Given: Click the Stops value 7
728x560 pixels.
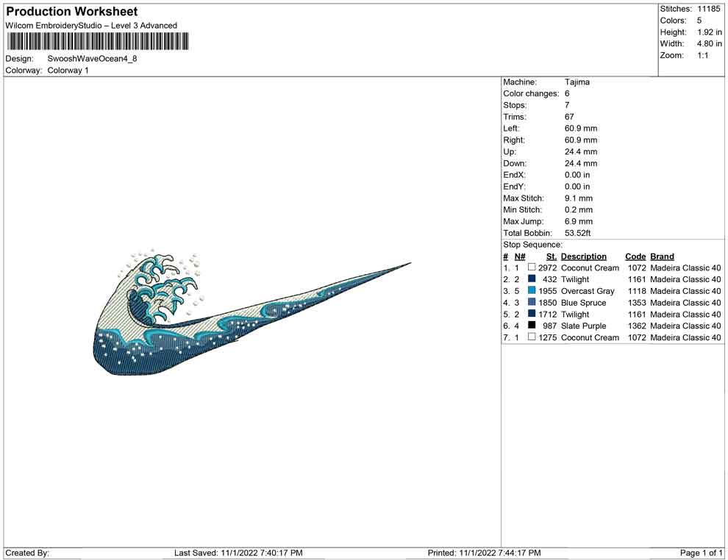Looking at the screenshot, I should click(x=567, y=105).
